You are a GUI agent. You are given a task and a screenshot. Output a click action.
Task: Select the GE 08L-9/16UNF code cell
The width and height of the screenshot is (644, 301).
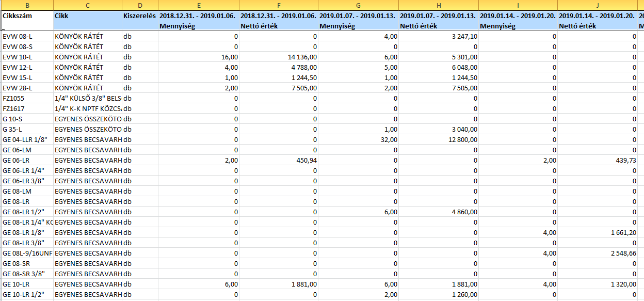click(27, 254)
